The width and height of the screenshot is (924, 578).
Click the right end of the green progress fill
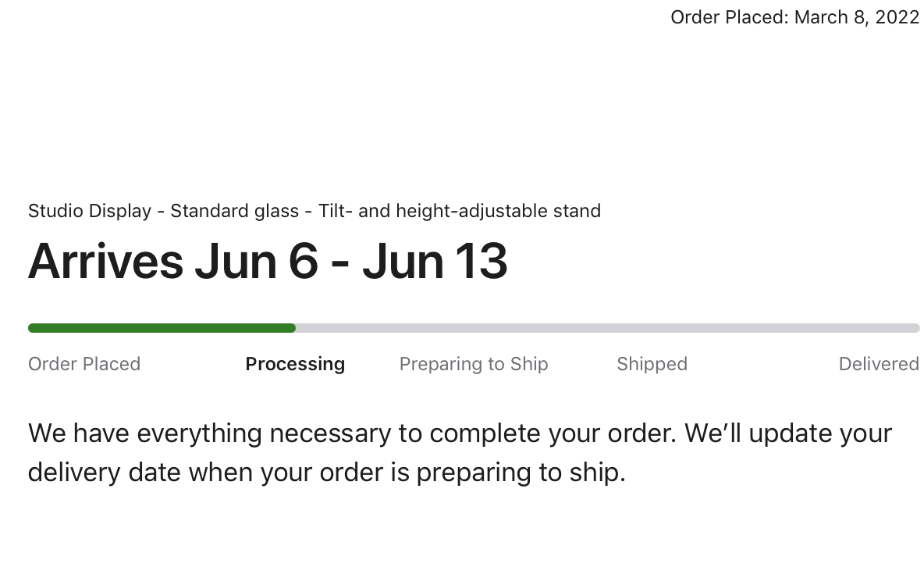292,328
